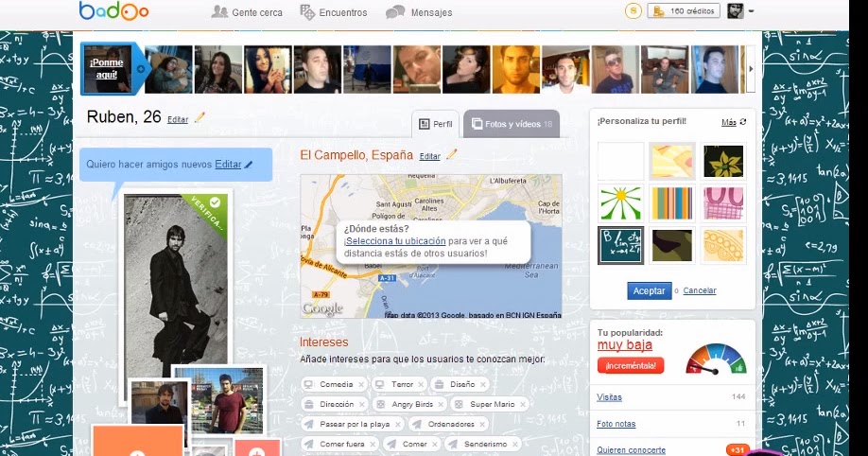The image size is (868, 456).
Task: Open the Foto notas link
Action: pos(616,424)
